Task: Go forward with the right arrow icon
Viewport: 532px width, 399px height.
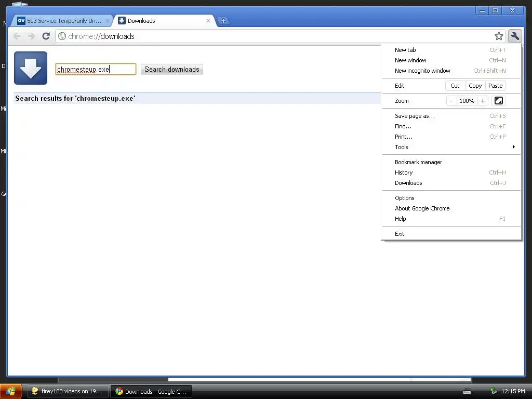Action: (x=31, y=36)
